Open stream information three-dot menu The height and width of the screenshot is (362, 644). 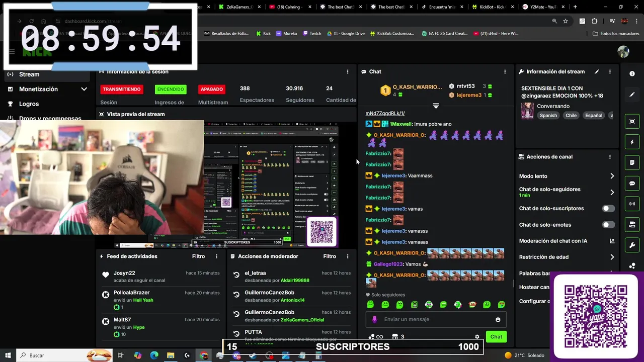pos(610,72)
